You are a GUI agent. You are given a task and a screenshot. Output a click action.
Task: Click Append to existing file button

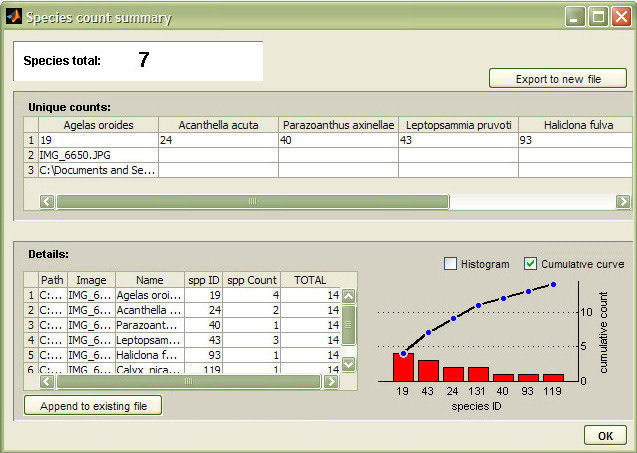click(92, 406)
